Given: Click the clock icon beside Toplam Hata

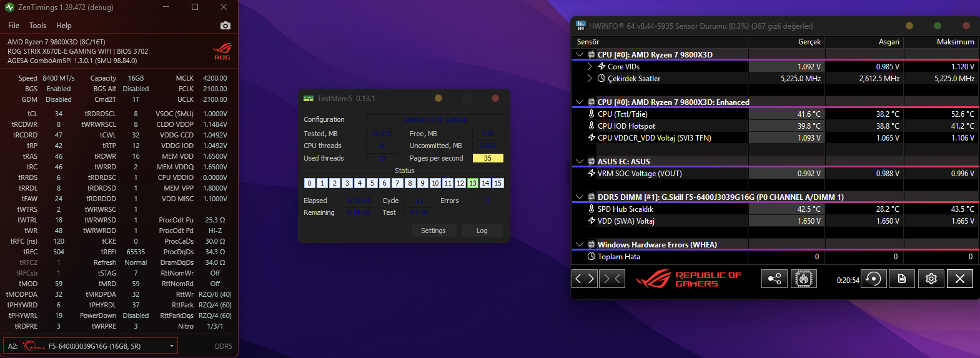Looking at the screenshot, I should [x=591, y=256].
